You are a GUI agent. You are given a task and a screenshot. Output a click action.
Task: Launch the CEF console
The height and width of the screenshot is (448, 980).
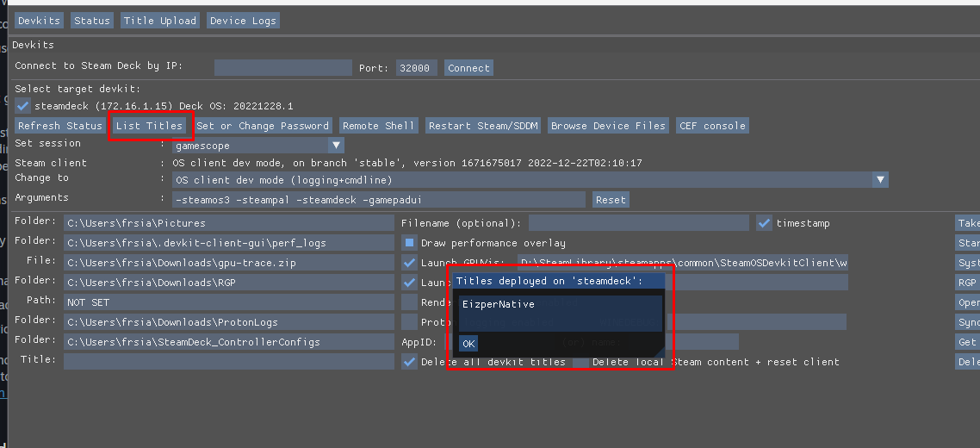click(712, 126)
